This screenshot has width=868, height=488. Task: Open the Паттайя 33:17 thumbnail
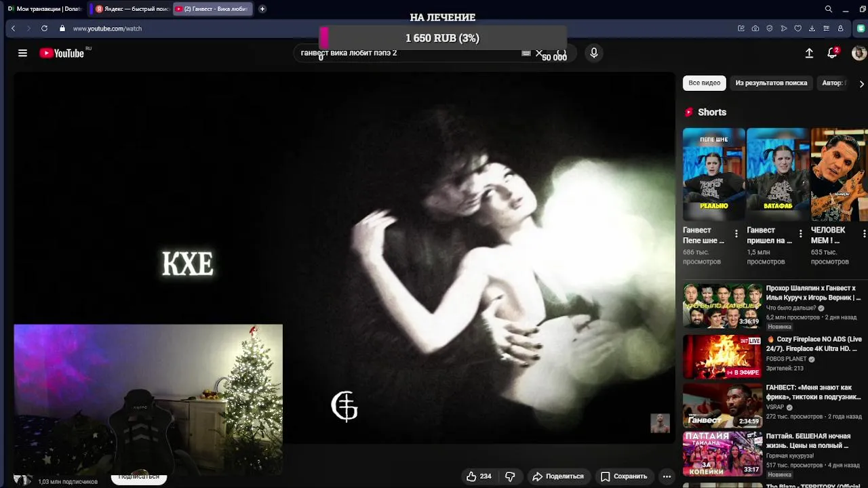point(723,454)
